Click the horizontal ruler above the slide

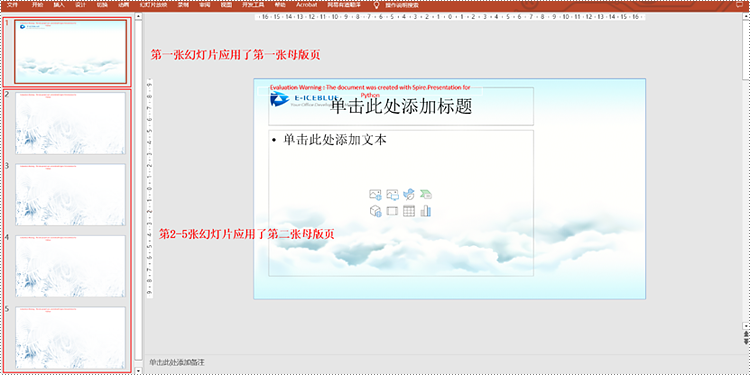point(450,17)
